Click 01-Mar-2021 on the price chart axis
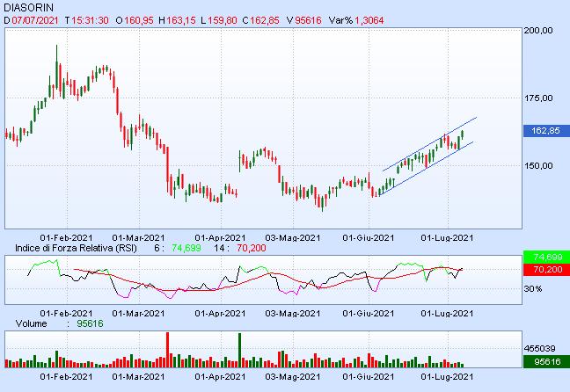 click(x=138, y=238)
